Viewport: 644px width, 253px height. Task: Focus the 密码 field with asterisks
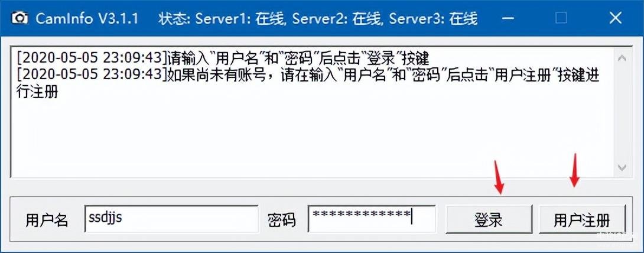pyautogui.click(x=372, y=219)
